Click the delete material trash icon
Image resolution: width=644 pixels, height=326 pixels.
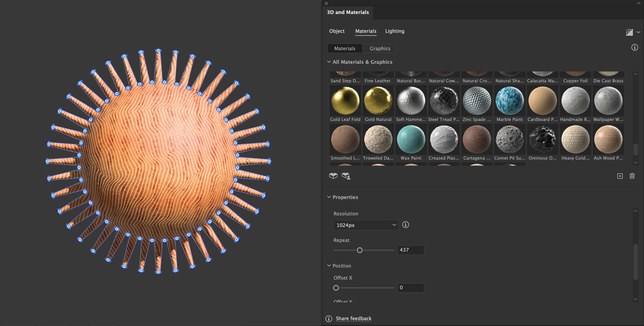(x=632, y=176)
